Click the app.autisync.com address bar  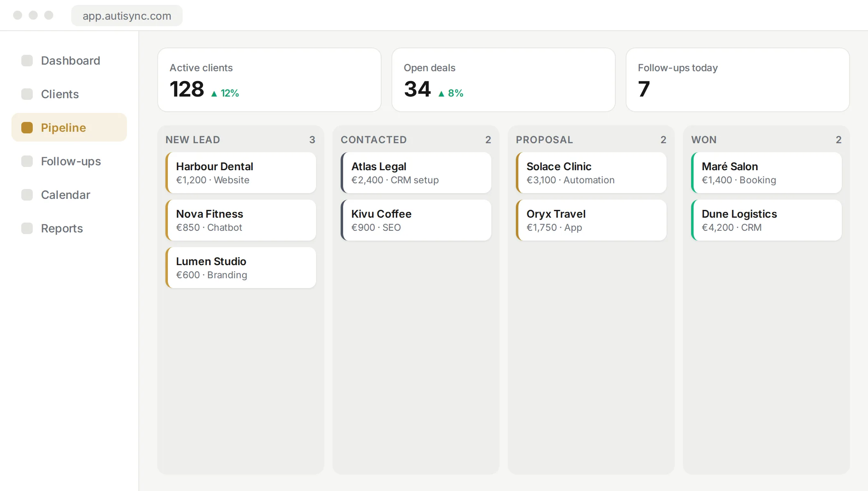point(127,16)
